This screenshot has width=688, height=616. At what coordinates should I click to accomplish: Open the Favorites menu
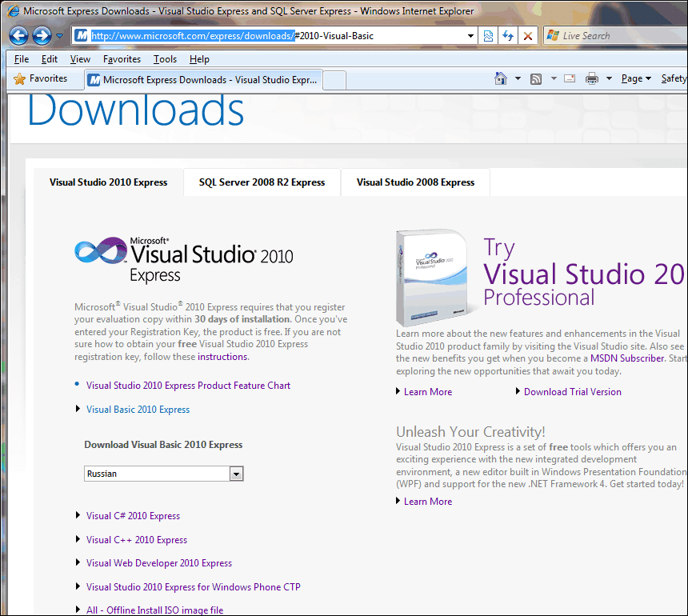122,59
